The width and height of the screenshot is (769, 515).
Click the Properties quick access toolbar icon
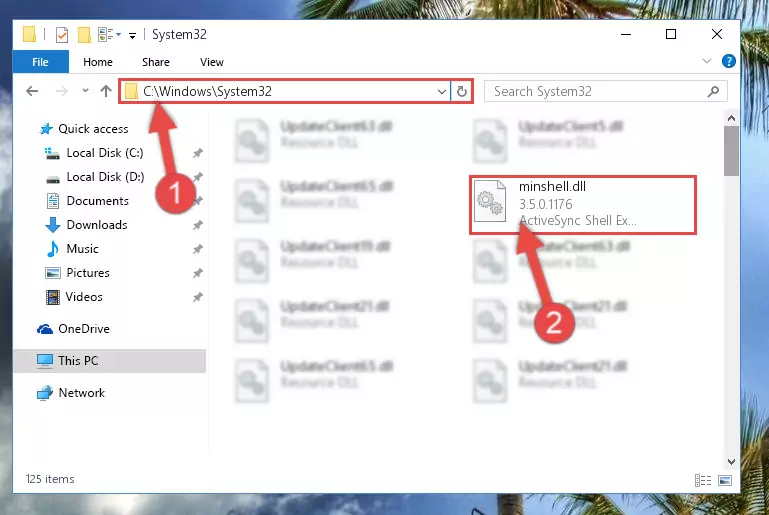point(62,35)
